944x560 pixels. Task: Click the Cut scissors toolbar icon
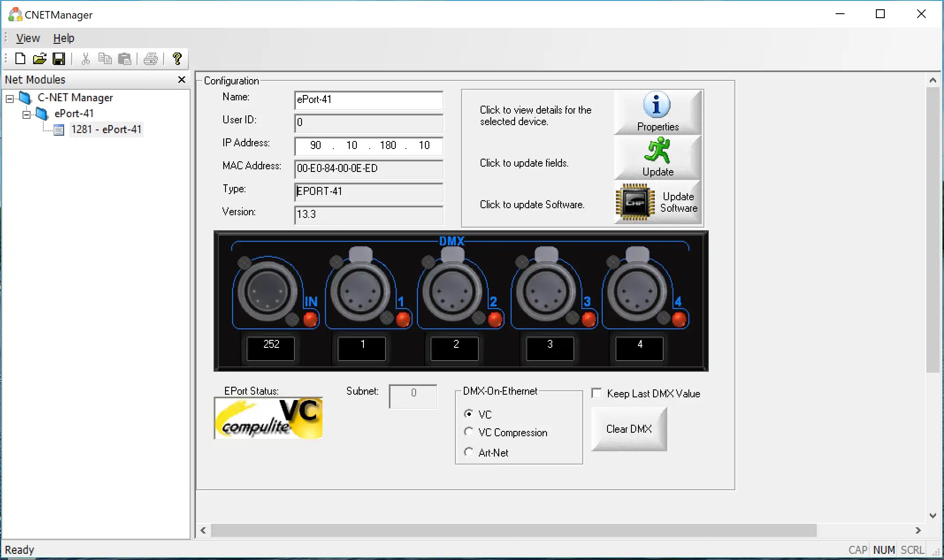86,59
